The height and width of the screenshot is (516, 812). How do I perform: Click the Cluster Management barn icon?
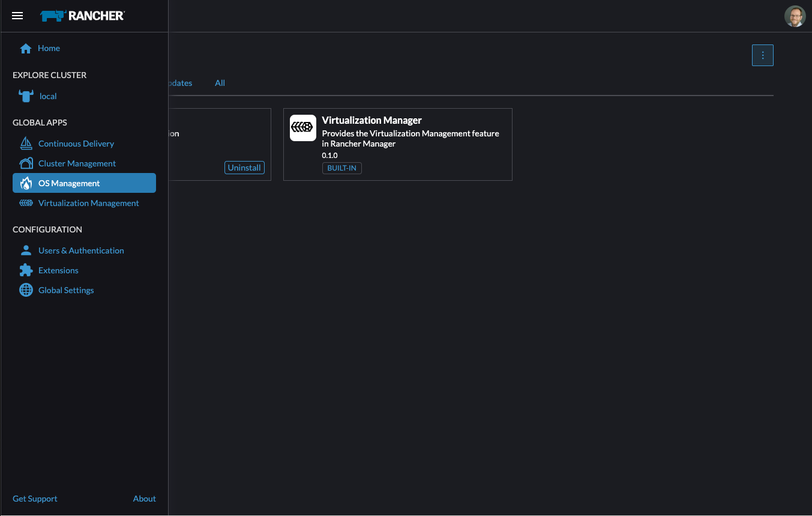(26, 163)
